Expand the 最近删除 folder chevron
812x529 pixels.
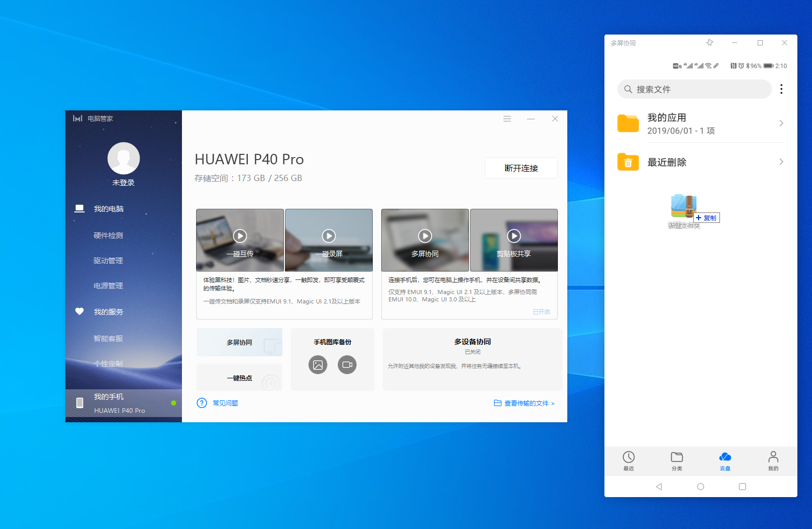coord(781,162)
